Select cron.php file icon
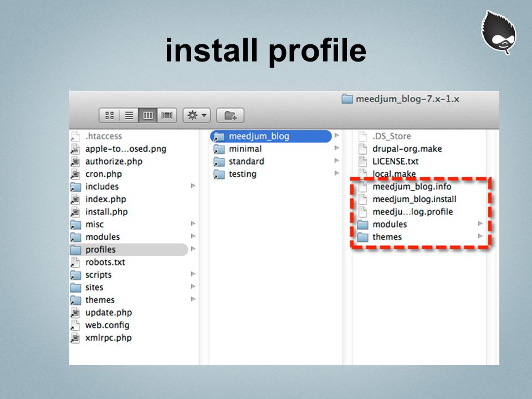532x399 pixels. pyautogui.click(x=75, y=174)
